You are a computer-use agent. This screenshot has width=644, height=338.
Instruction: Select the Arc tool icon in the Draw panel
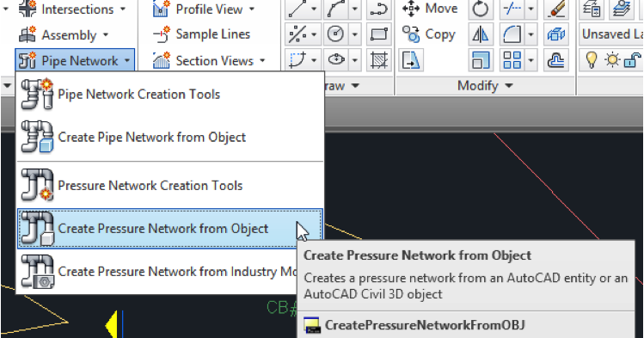click(336, 9)
